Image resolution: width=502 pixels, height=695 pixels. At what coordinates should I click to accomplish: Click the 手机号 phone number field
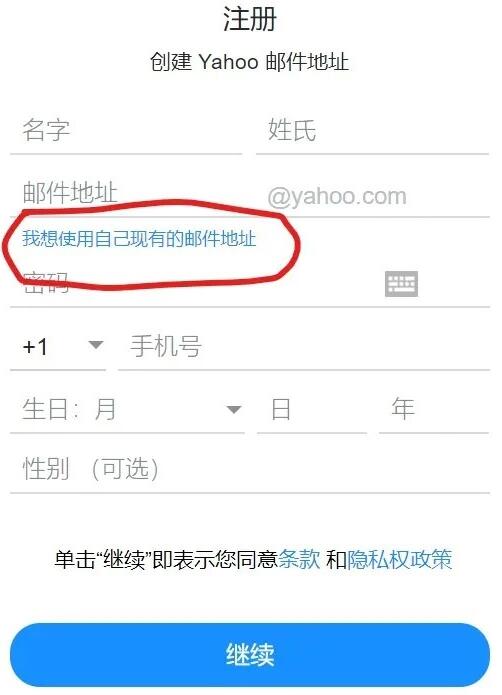pyautogui.click(x=304, y=347)
